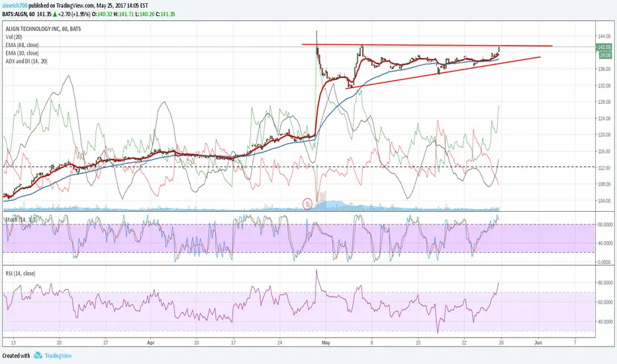Select the EMA (48, close) indicator label
Image resolution: width=617 pixels, height=364 pixels.
point(22,45)
